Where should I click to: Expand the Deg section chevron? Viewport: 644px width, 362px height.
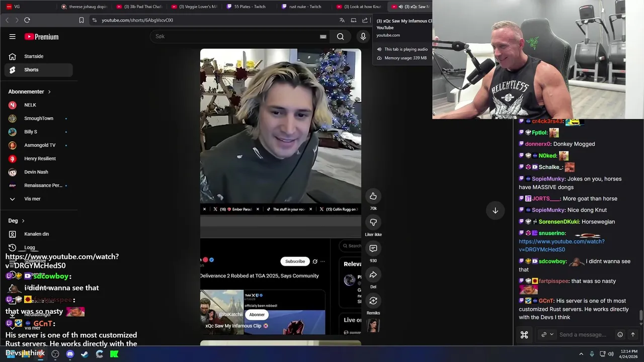tap(23, 221)
